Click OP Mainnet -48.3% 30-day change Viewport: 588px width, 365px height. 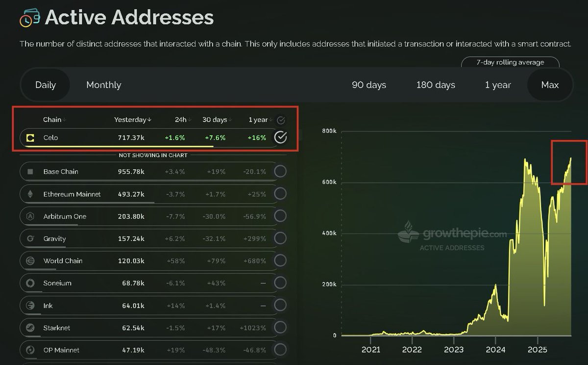point(215,350)
